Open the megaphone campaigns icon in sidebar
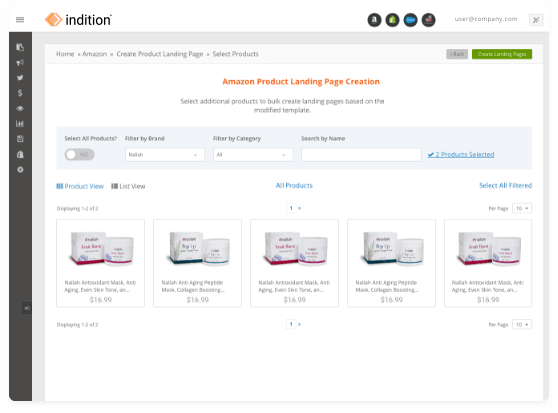This screenshot has height=413, width=558. pyautogui.click(x=20, y=63)
